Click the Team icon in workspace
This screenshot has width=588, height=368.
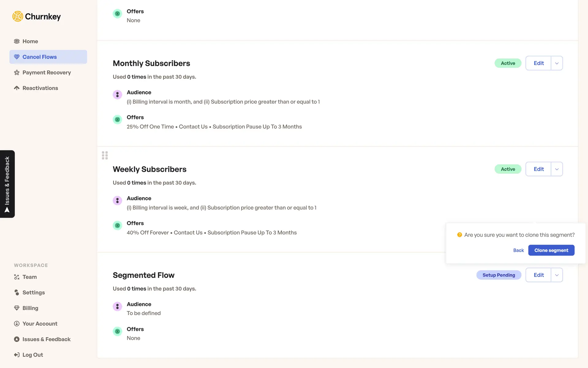(x=17, y=277)
